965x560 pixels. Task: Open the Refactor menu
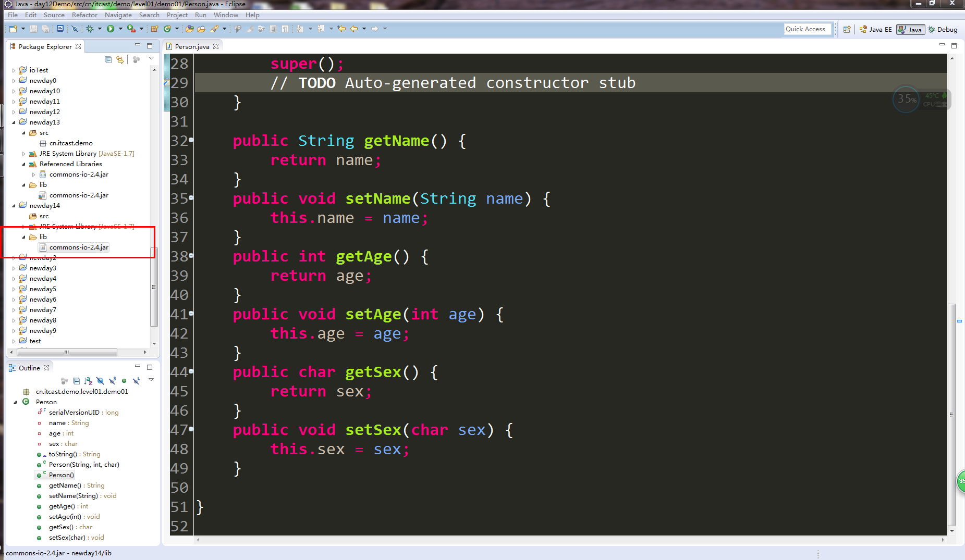tap(84, 15)
